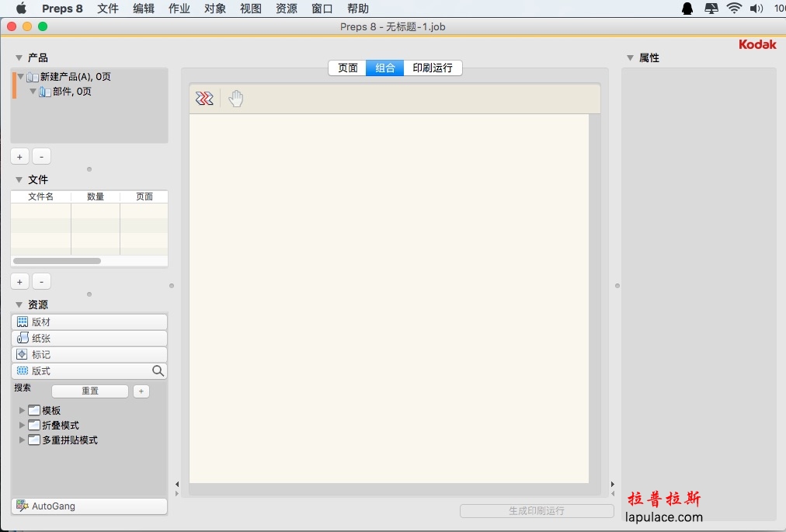786x532 pixels.
Task: Collapse the 文件 panel section
Action: (19, 180)
